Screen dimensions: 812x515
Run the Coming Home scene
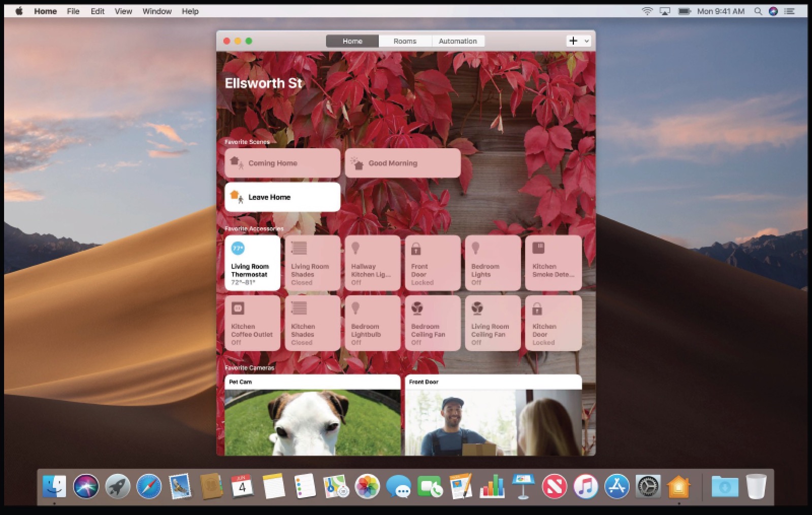pos(282,163)
